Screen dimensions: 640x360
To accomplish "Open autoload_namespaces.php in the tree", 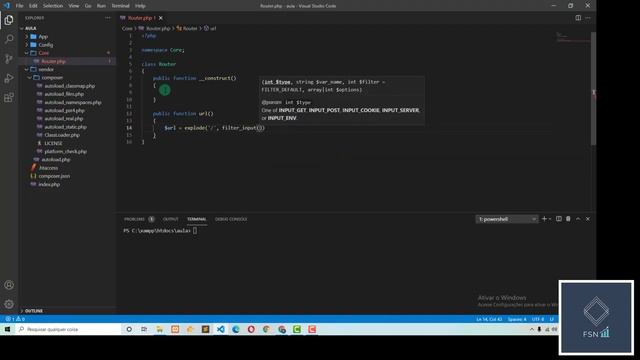I will [73, 102].
